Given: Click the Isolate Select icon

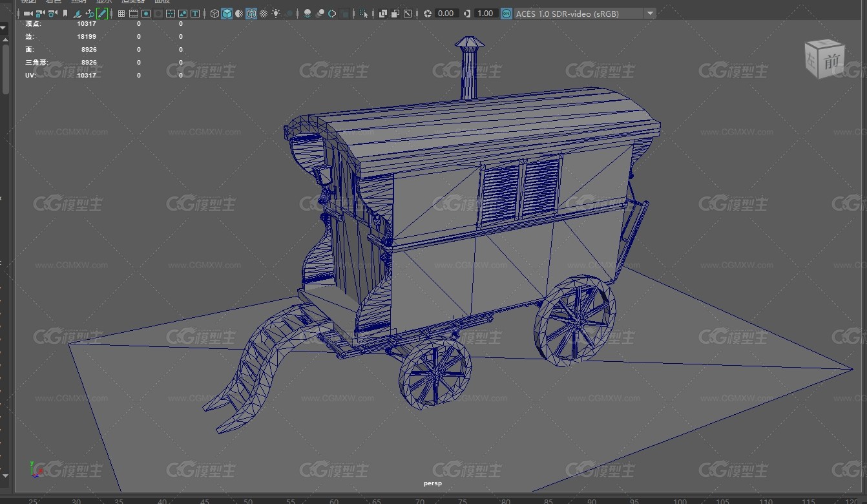Looking at the screenshot, I should (364, 14).
